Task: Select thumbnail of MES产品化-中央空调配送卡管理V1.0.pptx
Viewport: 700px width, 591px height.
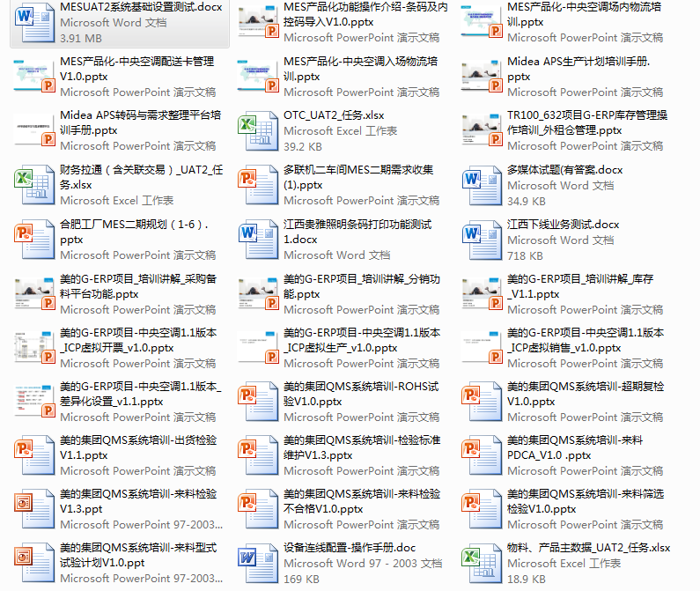Action: [34, 76]
